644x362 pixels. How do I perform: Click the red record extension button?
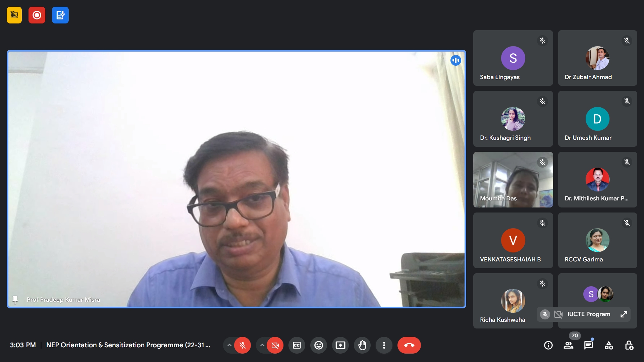(x=37, y=15)
